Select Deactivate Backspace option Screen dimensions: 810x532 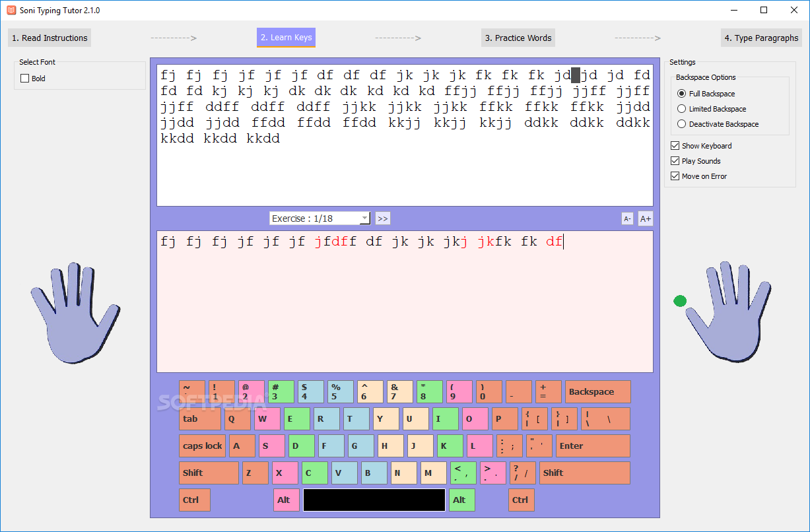click(x=718, y=124)
